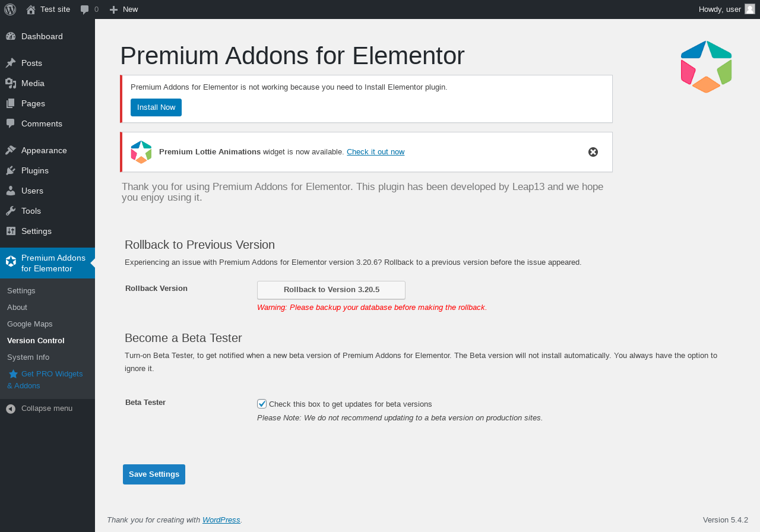The image size is (760, 532).
Task: Go to Google Maps submenu item
Action: tap(30, 324)
